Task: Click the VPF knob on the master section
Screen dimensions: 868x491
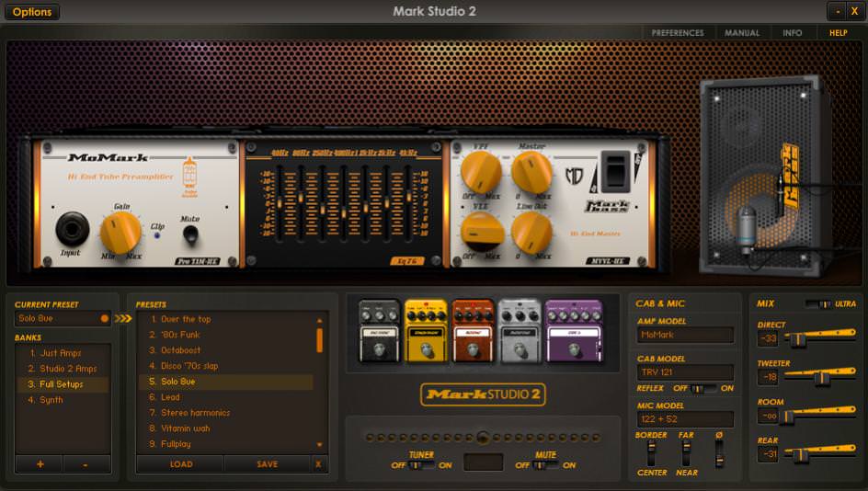Action: [481, 172]
